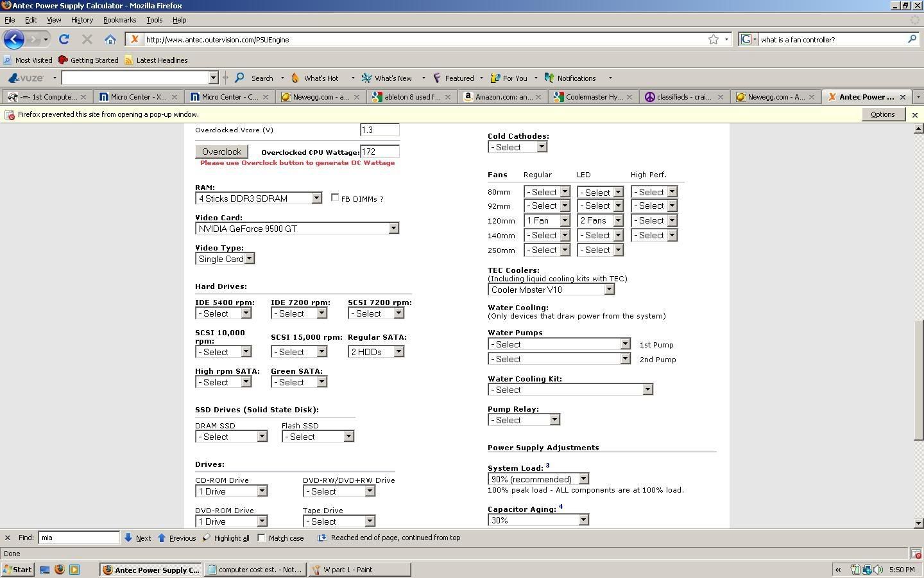Open Latest Headlines feed bookmark
The height and width of the screenshot is (578, 924).
(x=155, y=60)
